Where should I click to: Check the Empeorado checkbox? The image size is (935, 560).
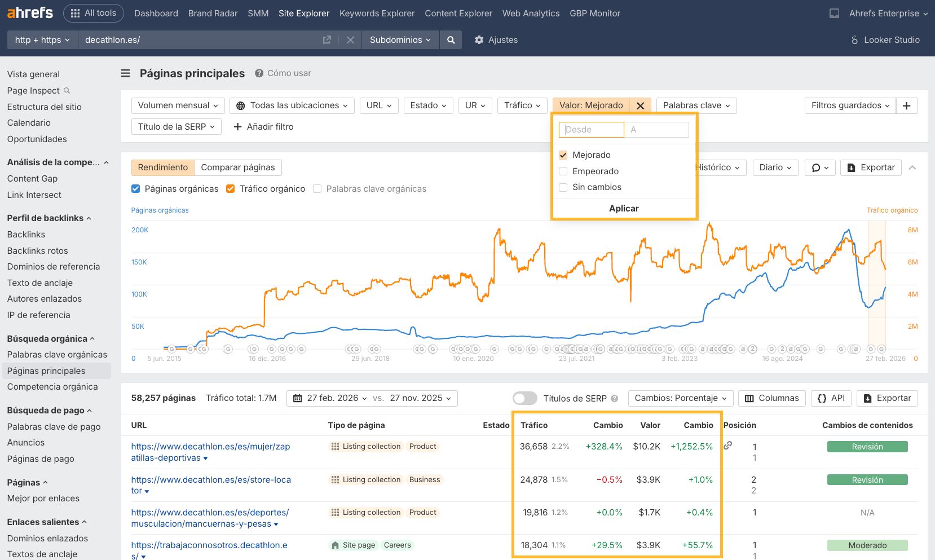click(x=563, y=171)
